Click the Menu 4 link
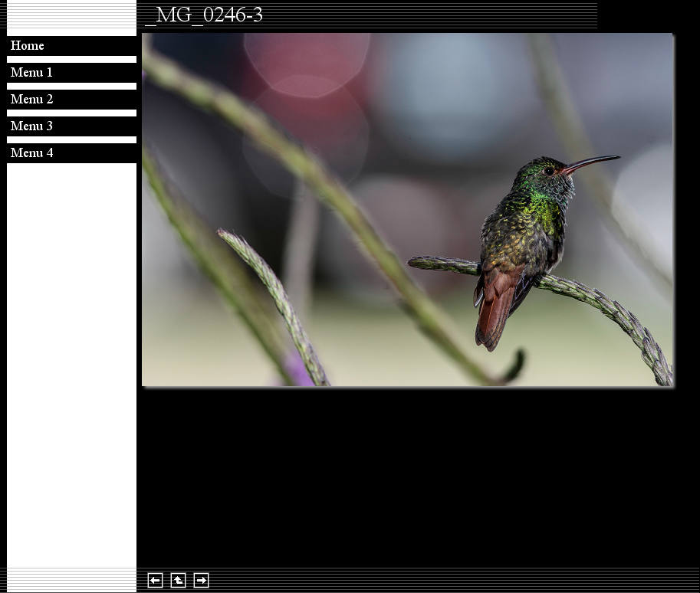This screenshot has height=593, width=700. tap(31, 153)
